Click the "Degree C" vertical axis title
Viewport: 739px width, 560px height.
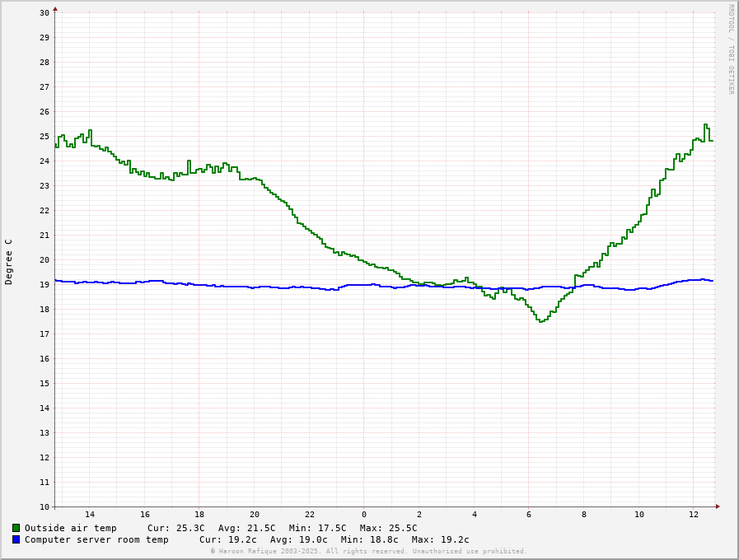(9, 262)
